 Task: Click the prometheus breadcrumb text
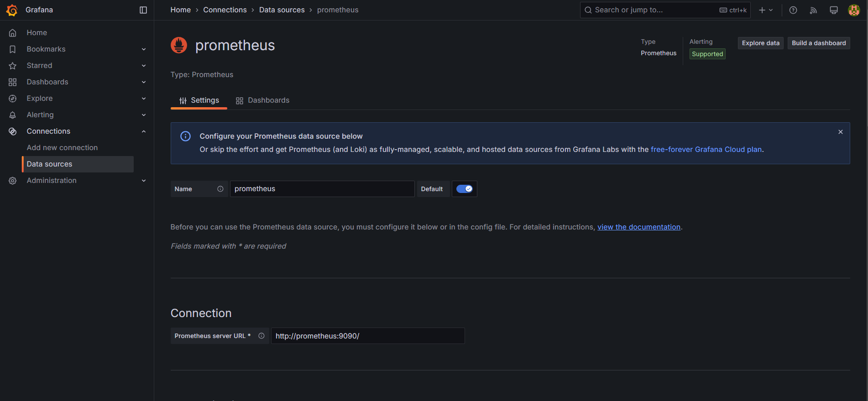pos(338,10)
